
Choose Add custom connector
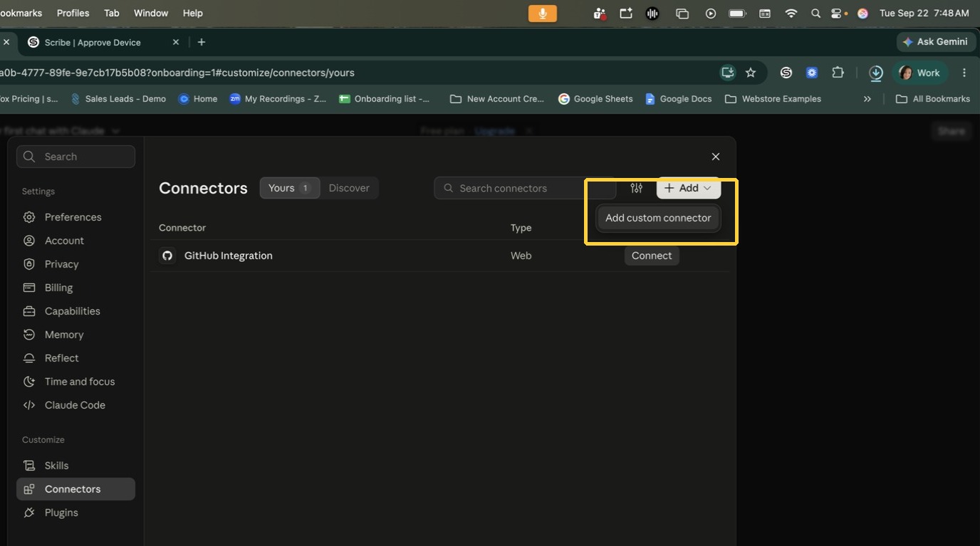658,218
